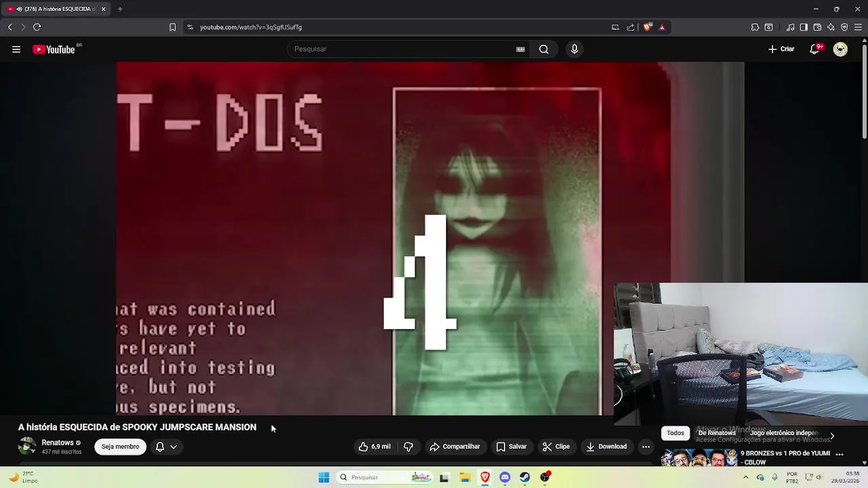The image size is (868, 488).
Task: Bookmark this page in the address bar
Action: 172,27
